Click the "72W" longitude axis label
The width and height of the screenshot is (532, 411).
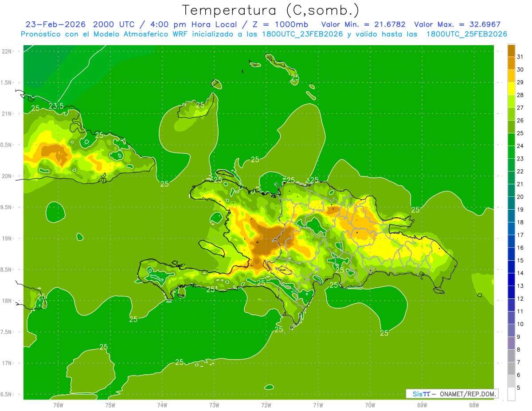(266, 405)
